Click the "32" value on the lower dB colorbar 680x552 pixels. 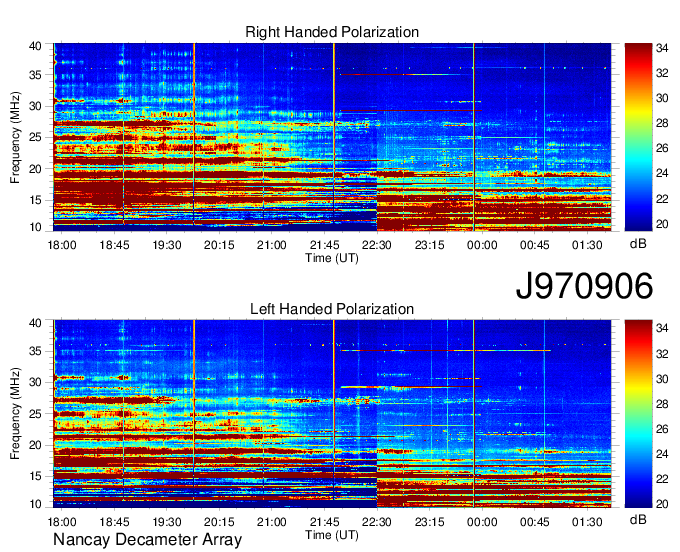point(662,354)
